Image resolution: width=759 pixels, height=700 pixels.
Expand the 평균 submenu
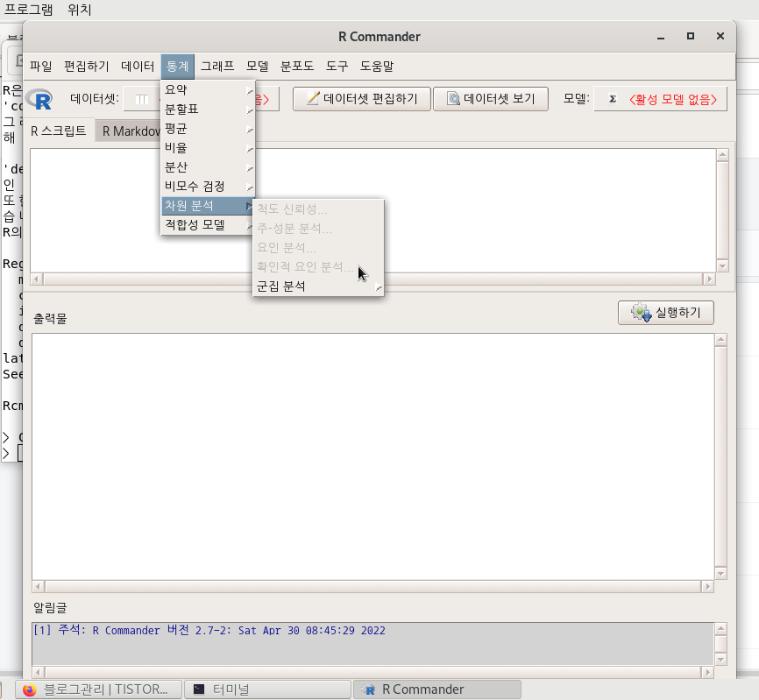pos(208,129)
